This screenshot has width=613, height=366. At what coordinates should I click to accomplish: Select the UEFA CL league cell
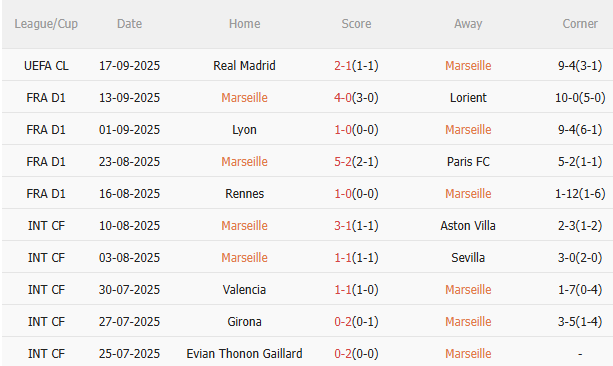click(x=46, y=65)
